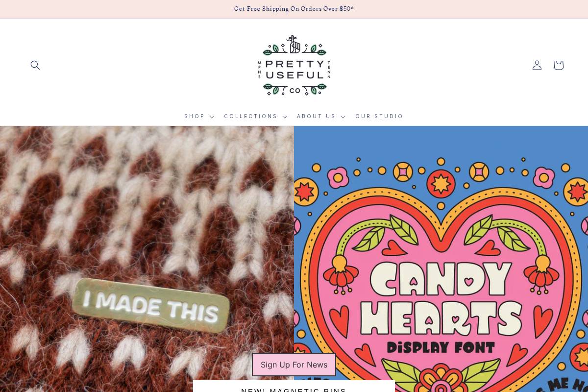Click the Sign Up For News button
Screen dimensions: 588x392
(x=294, y=365)
